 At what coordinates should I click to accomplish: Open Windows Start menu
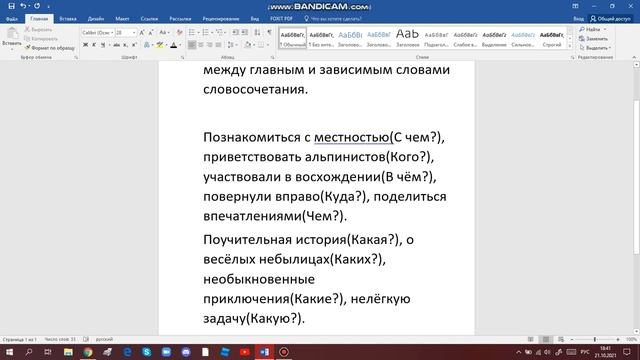point(9,352)
